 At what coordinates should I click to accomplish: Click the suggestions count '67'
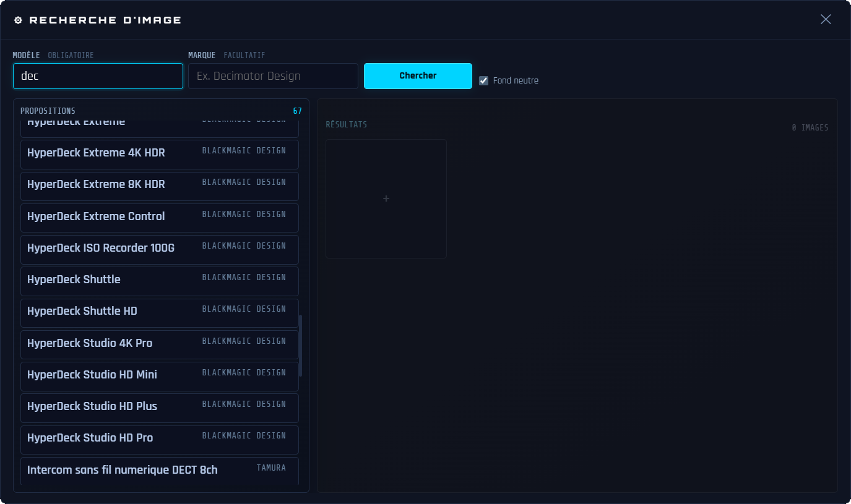[x=298, y=111]
